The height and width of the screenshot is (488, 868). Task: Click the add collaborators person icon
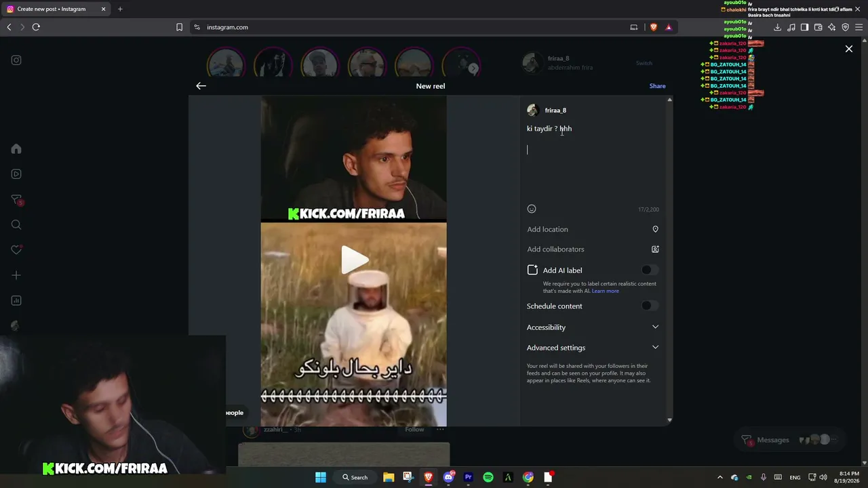click(x=655, y=249)
